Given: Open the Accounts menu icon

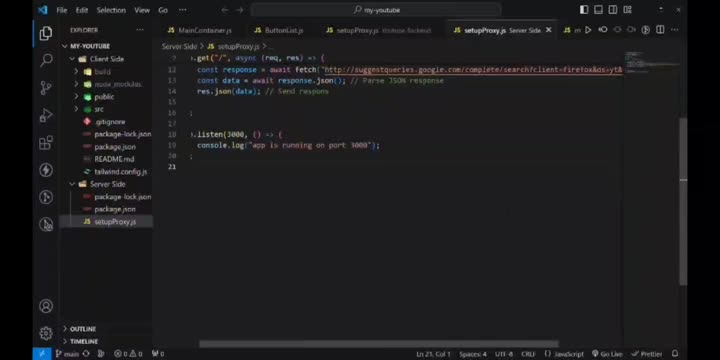Looking at the screenshot, I should pyautogui.click(x=46, y=306).
